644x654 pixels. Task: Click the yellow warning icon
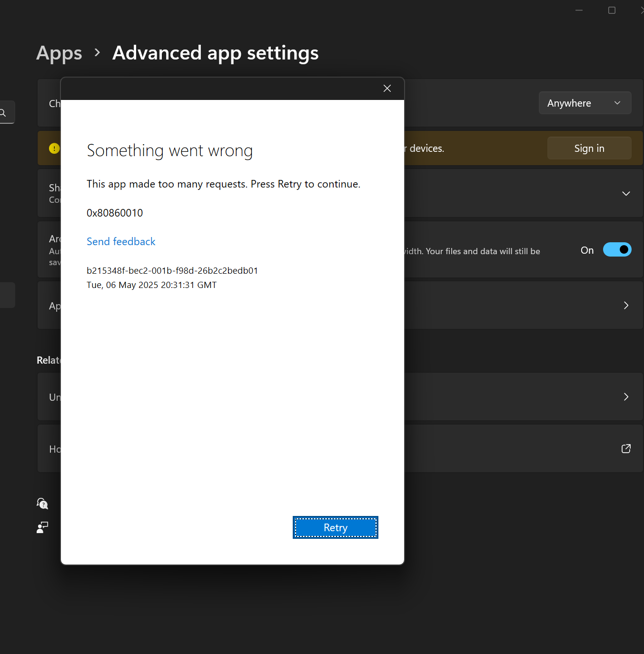[54, 148]
